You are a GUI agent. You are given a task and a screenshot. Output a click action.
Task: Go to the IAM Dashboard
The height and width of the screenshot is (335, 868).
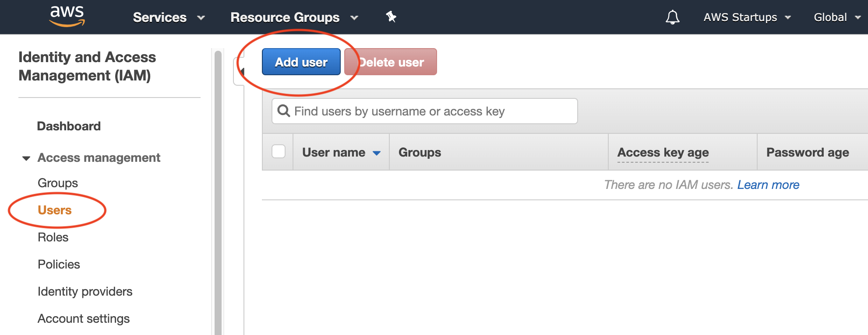tap(69, 126)
